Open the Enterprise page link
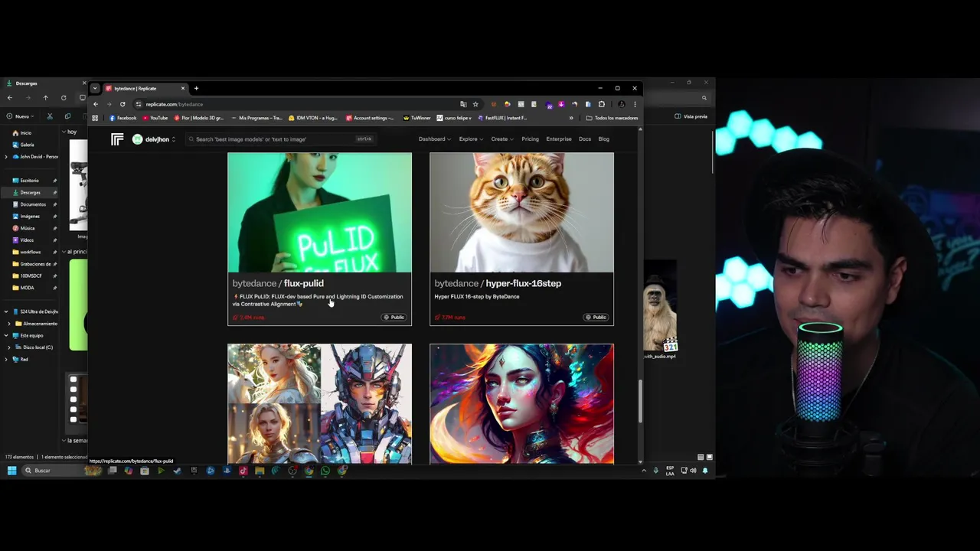This screenshot has height=551, width=980. click(559, 139)
